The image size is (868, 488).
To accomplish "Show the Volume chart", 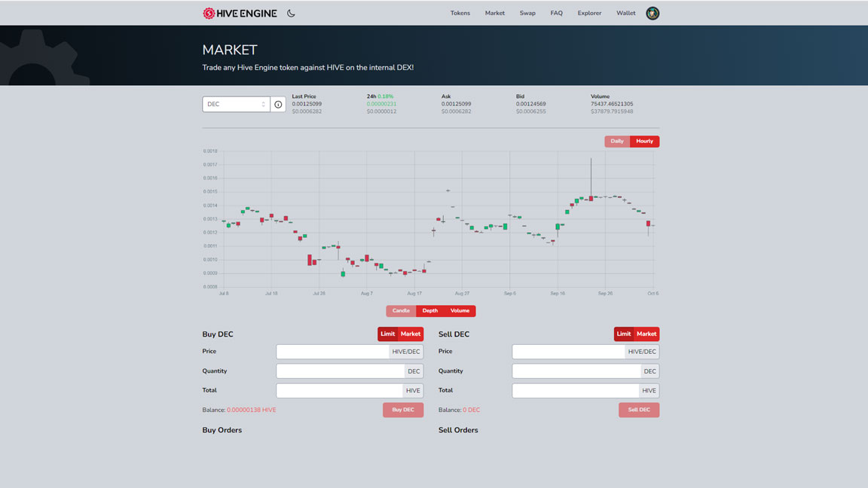I will click(x=460, y=311).
